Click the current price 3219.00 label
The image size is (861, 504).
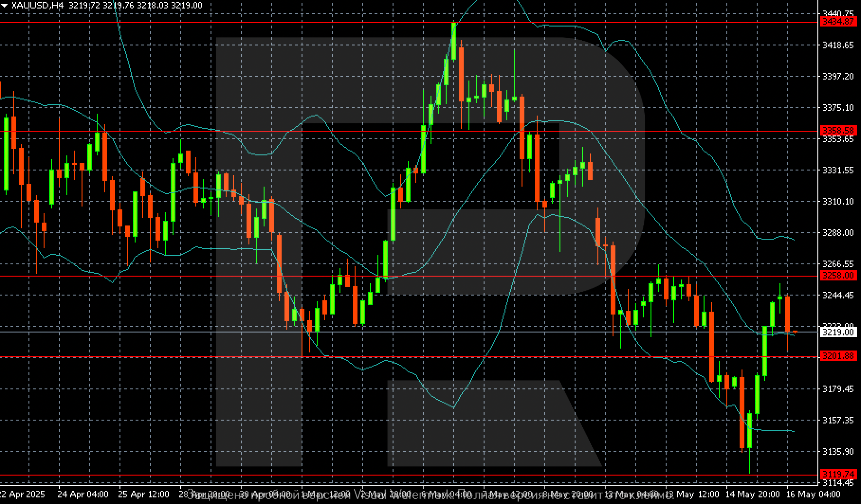click(838, 332)
